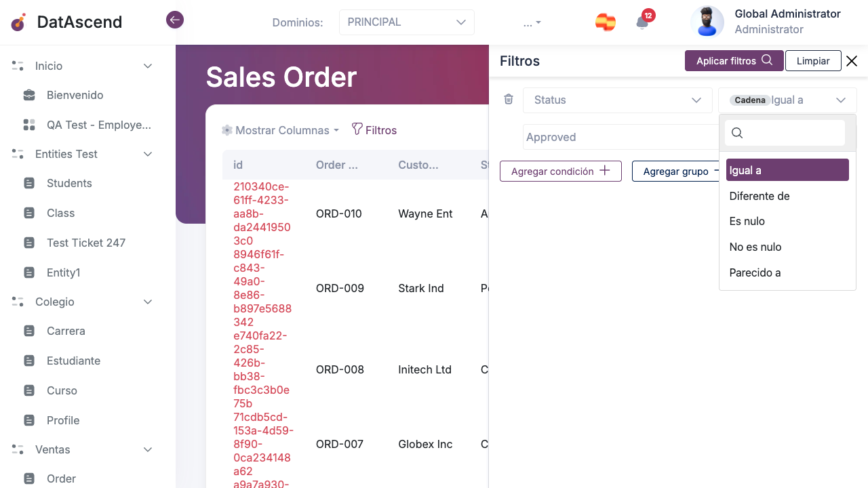
Task: Click the Entity1 entity icon
Action: [29, 272]
